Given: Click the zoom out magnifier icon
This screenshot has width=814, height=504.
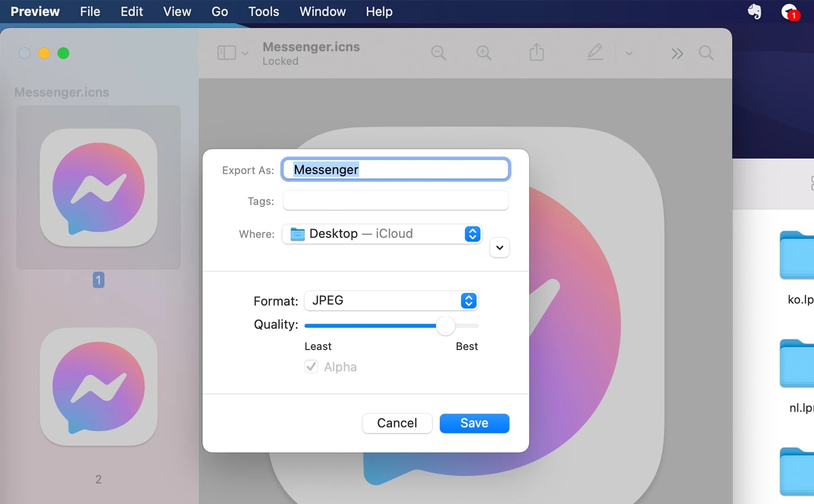Looking at the screenshot, I should [x=438, y=53].
